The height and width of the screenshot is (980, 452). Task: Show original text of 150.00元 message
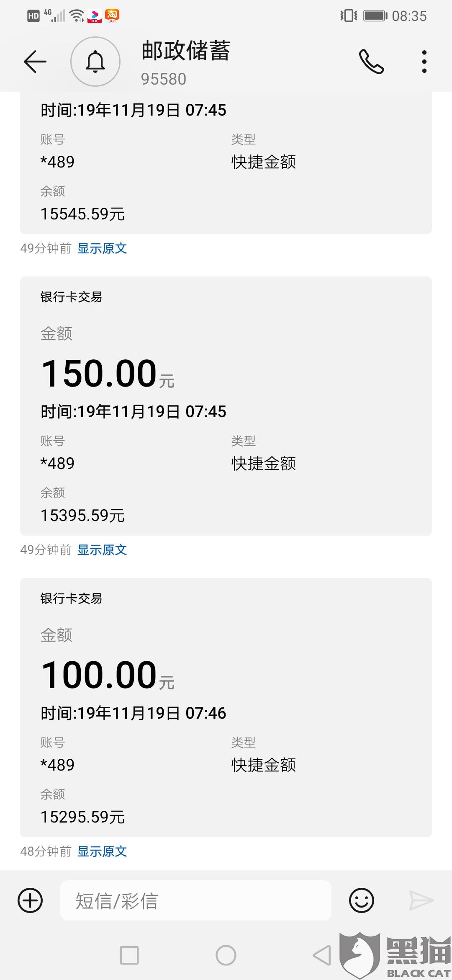(102, 550)
